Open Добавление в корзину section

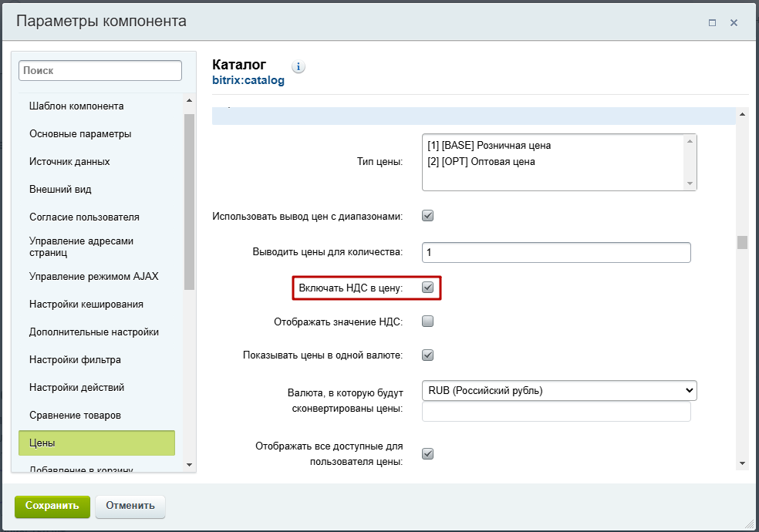[x=81, y=470]
